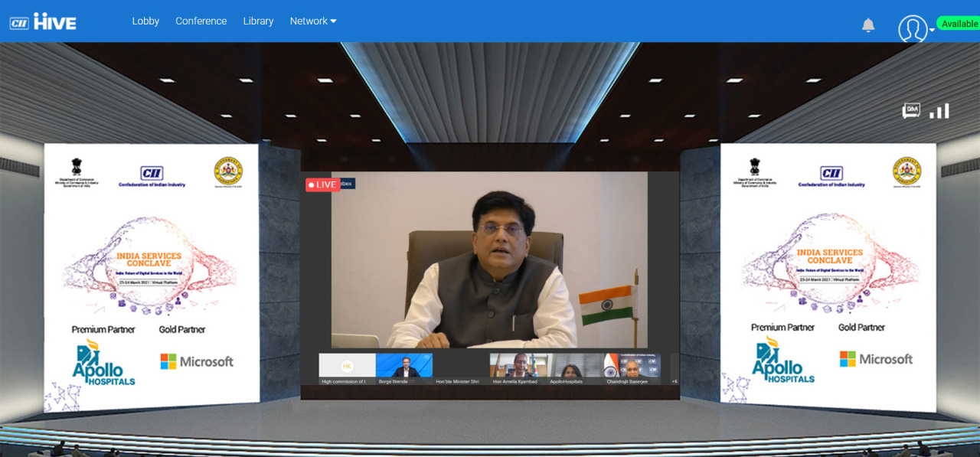
Task: Open the Q&A chat panel
Action: coord(911,112)
